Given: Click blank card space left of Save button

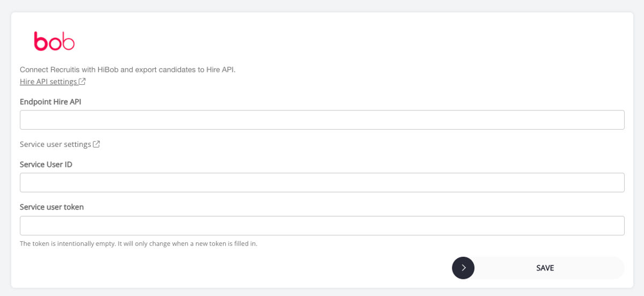Looking at the screenshot, I should (231, 268).
